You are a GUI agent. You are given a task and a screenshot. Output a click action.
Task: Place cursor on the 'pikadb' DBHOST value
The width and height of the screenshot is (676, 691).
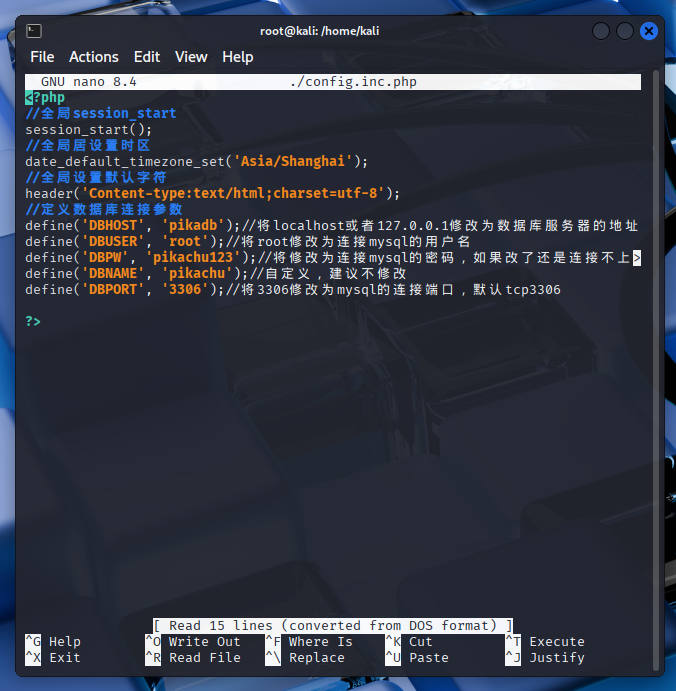click(x=195, y=226)
